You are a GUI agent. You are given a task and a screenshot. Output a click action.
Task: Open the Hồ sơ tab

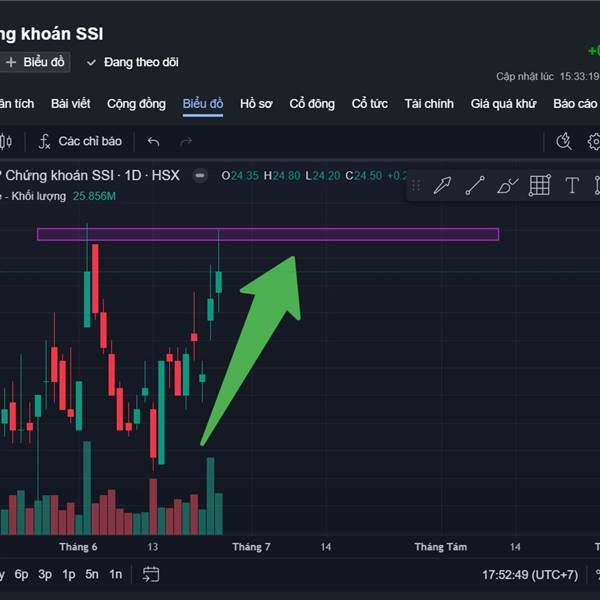[256, 104]
